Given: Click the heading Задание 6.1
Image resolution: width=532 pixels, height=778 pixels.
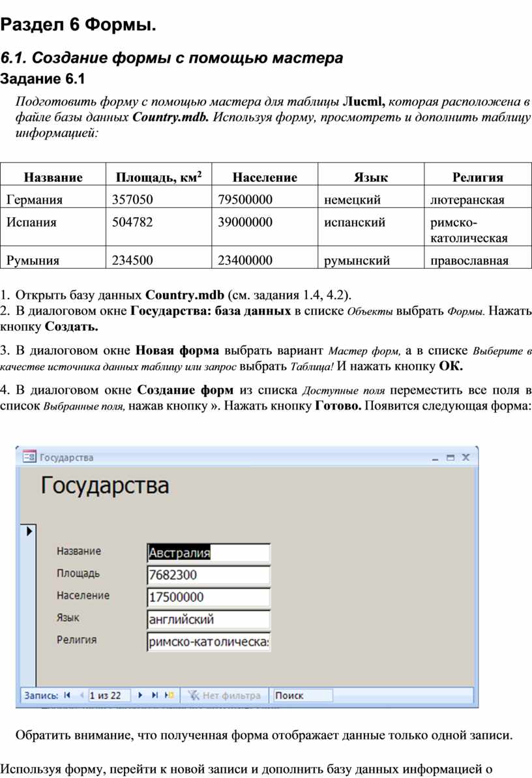Looking at the screenshot, I should [42, 79].
